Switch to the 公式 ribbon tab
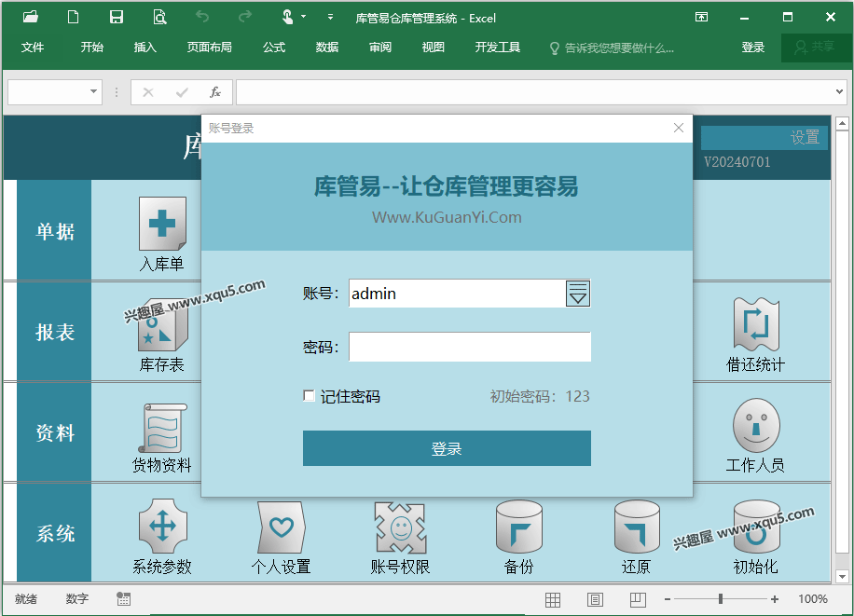The image size is (854, 616). 274,48
